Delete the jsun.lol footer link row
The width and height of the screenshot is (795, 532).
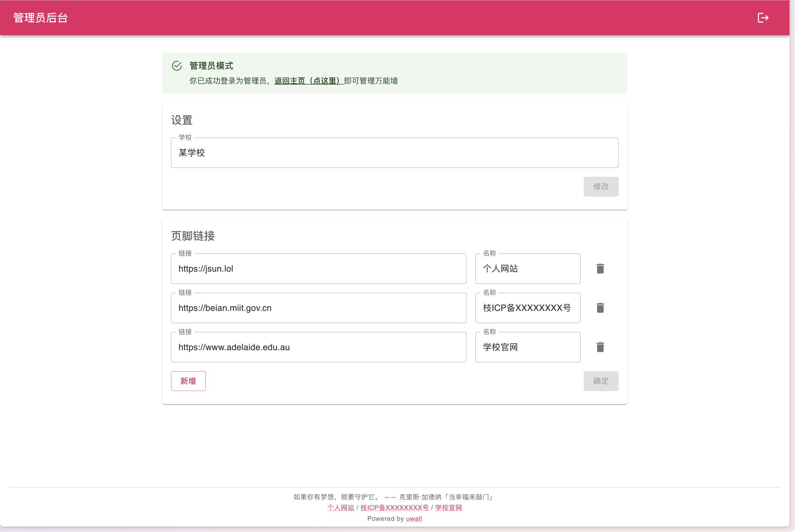click(x=600, y=269)
